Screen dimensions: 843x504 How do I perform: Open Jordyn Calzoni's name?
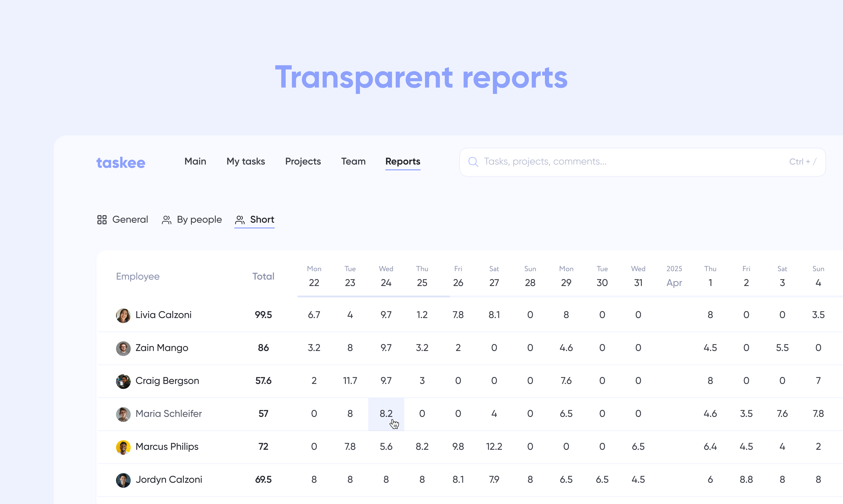point(169,480)
